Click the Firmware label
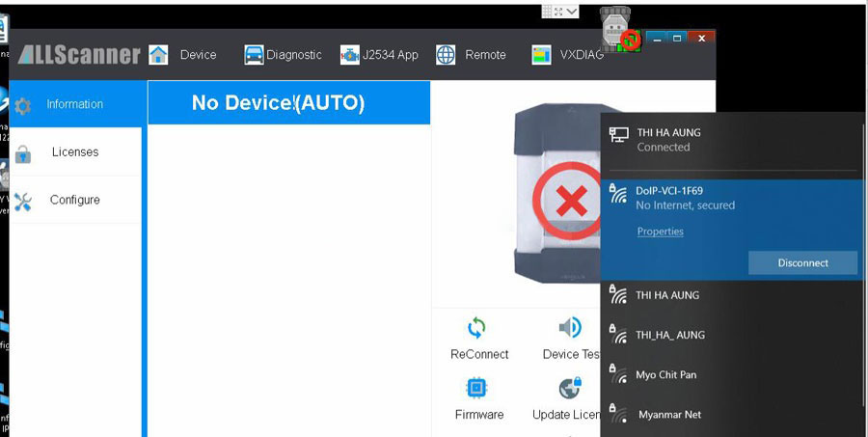Image resolution: width=868 pixels, height=437 pixels. [x=479, y=414]
